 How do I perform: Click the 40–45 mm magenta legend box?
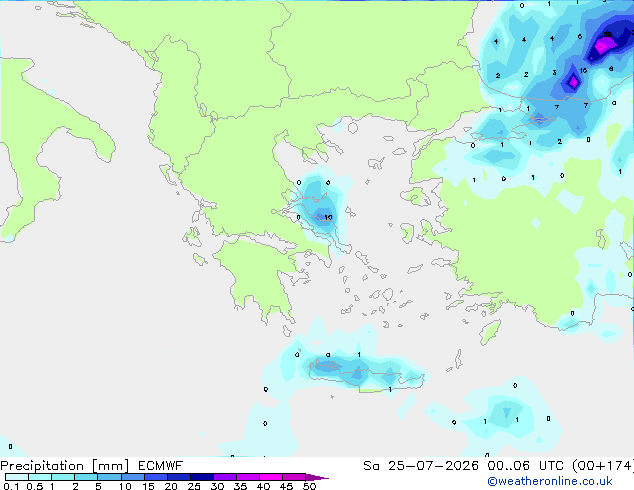[271, 477]
